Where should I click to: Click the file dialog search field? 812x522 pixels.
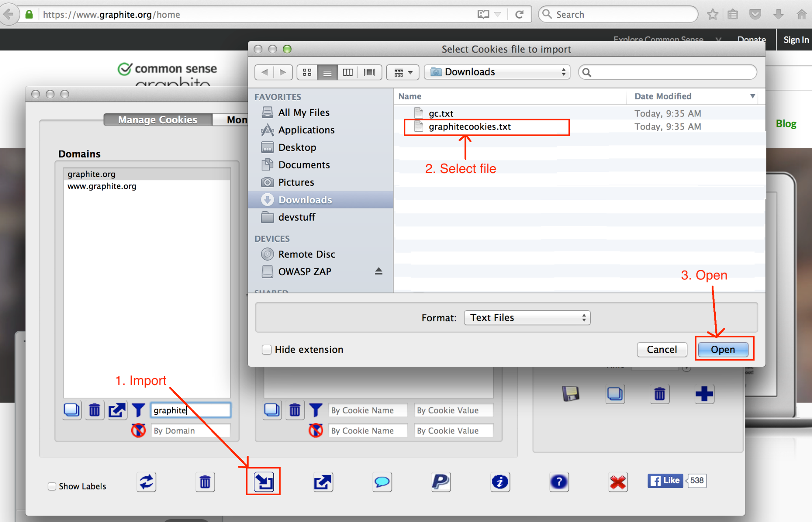tap(667, 72)
